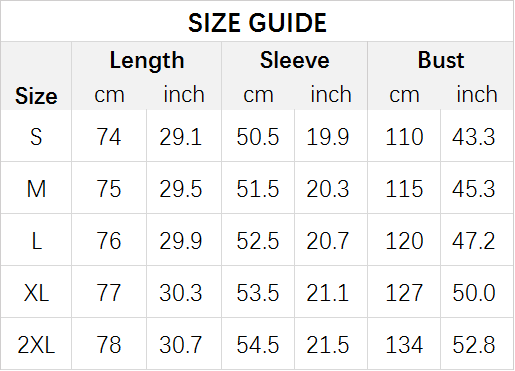Click the 74 cm length cell
This screenshot has height=371, width=515.
coord(109,137)
